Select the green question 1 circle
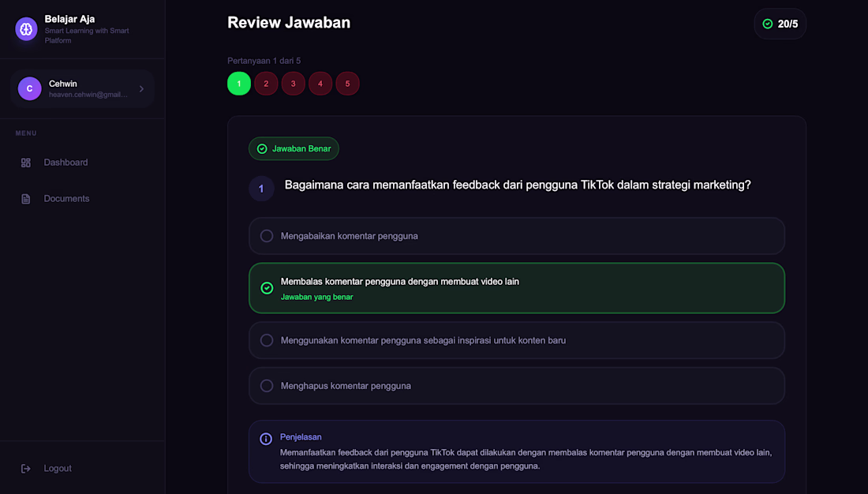This screenshot has height=494, width=868. 239,84
